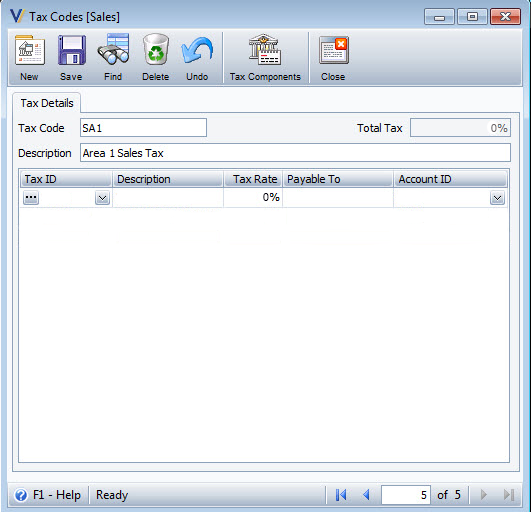The height and width of the screenshot is (512, 531).
Task: Undo changes with the blue arrow icon
Action: [197, 50]
